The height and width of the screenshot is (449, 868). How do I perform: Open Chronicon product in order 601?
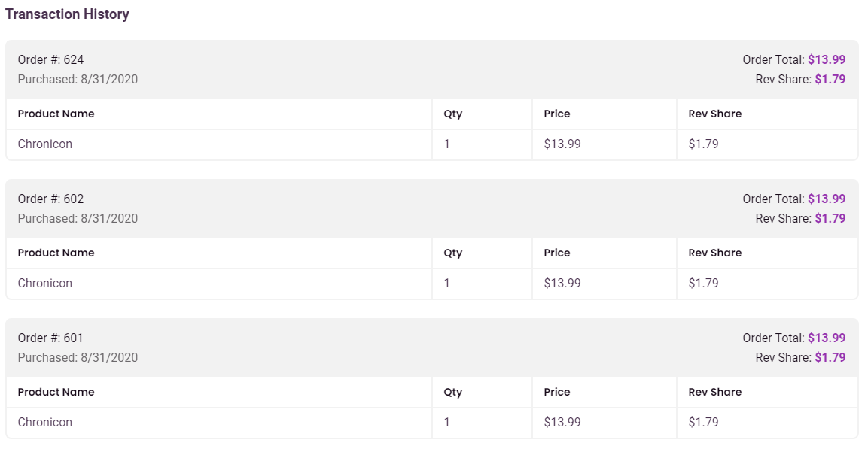coord(45,422)
